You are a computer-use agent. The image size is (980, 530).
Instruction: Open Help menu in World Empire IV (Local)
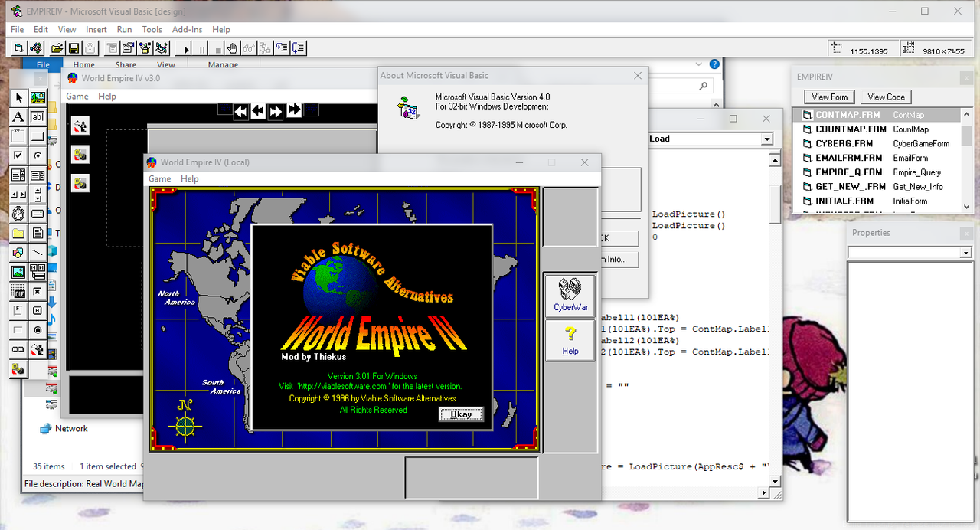tap(189, 178)
